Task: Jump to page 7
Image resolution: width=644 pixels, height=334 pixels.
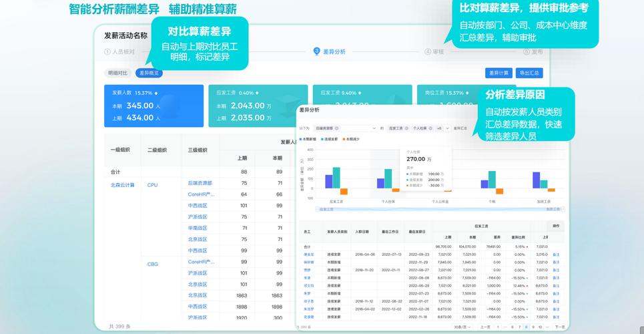Action: coord(519,327)
